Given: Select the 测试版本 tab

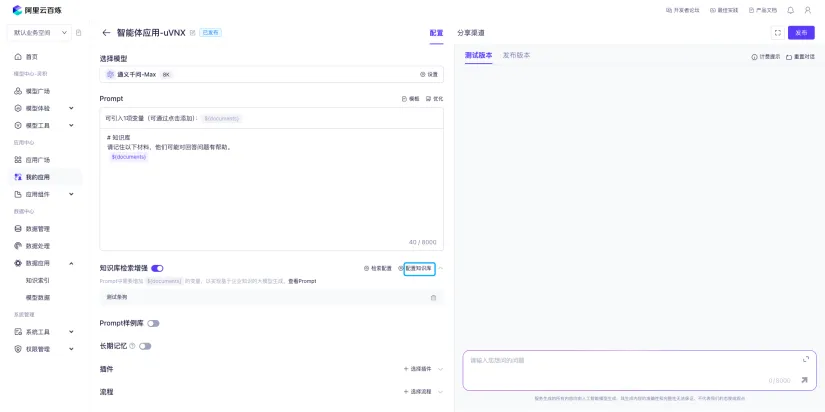Looking at the screenshot, I should coord(479,55).
